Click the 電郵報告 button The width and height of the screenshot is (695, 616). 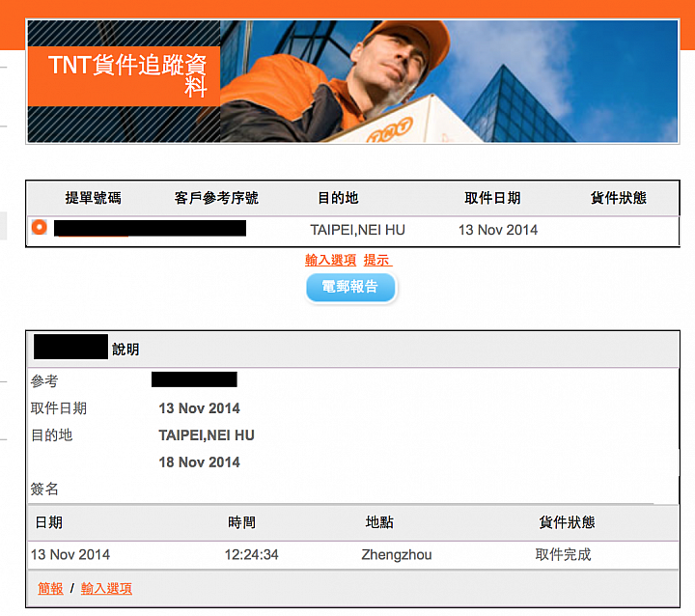350,288
